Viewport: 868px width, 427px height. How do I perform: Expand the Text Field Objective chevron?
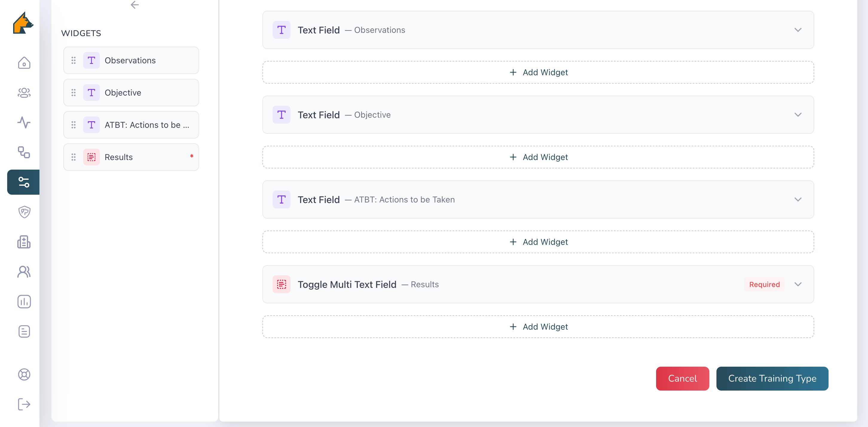797,115
